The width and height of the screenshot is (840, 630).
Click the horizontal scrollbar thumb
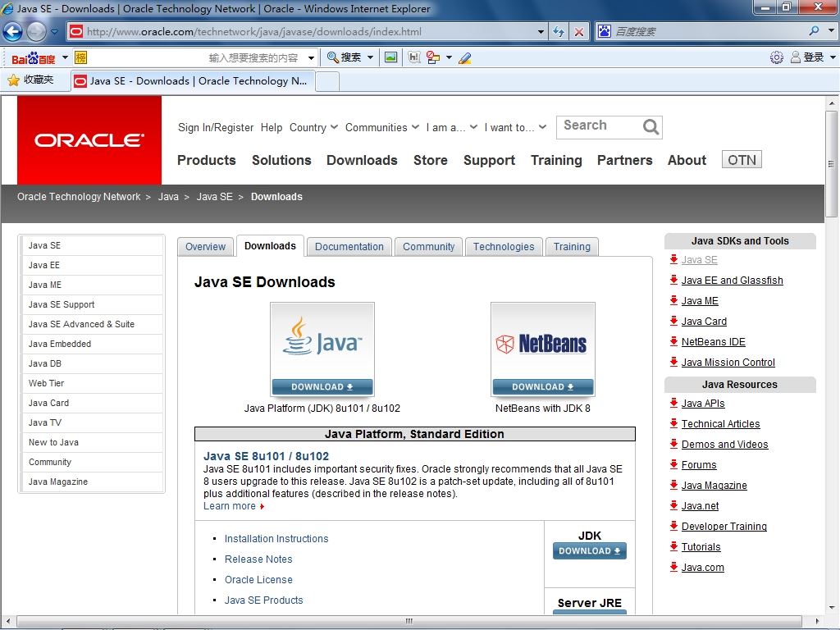[409, 621]
